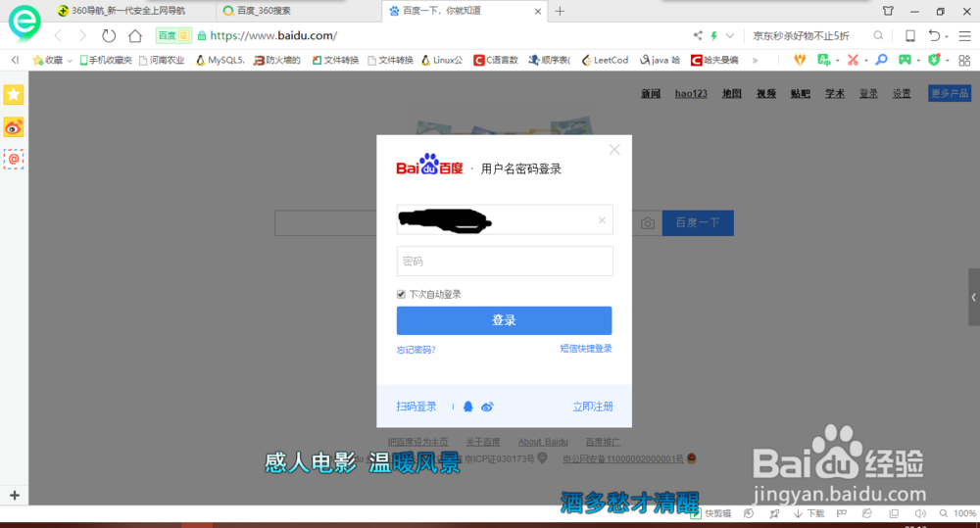
Task: Switch to the 百度_360搜索 tab
Action: pyautogui.click(x=298, y=11)
